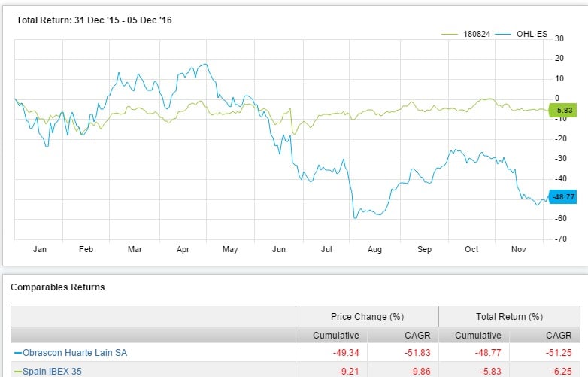Click the Aug label on the time axis

pyautogui.click(x=372, y=248)
